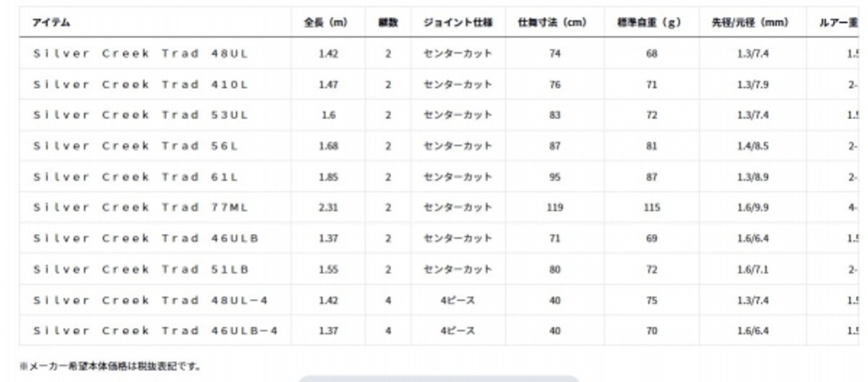Click the 全長 (m) column header
This screenshot has height=382, width=868.
coord(325,22)
